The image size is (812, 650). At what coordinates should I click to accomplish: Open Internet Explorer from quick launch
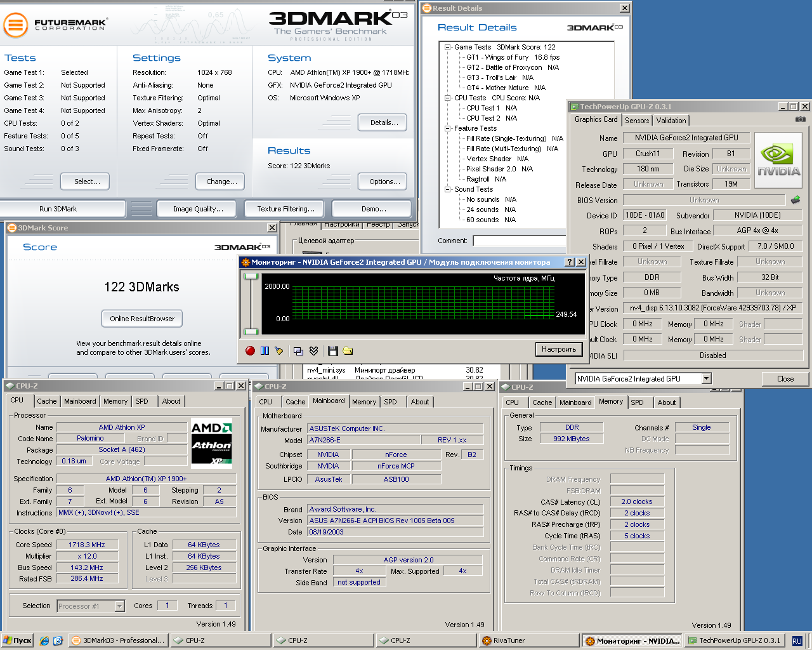[x=44, y=640]
